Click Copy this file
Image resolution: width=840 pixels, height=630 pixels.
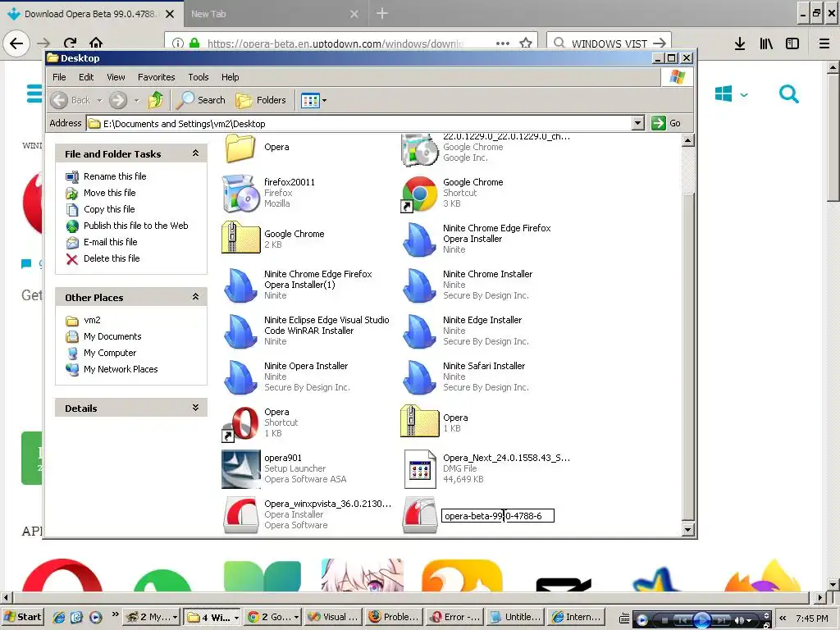pyautogui.click(x=109, y=209)
